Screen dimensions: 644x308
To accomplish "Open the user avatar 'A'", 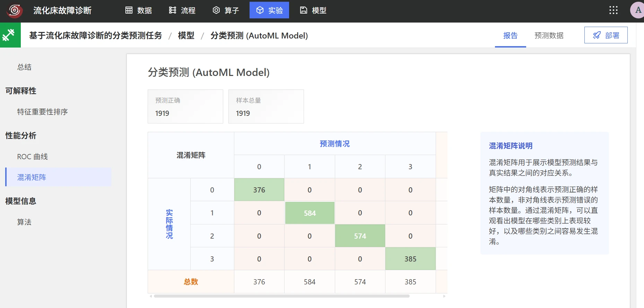I will (638, 10).
